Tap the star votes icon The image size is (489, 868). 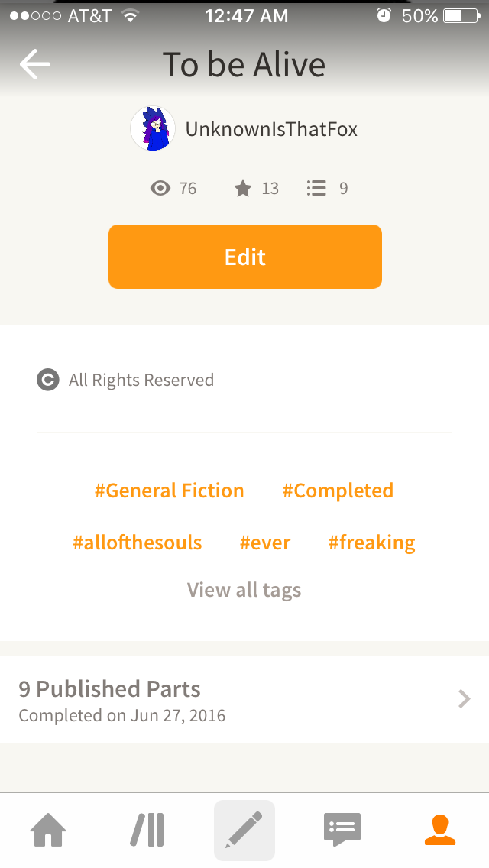pyautogui.click(x=242, y=188)
